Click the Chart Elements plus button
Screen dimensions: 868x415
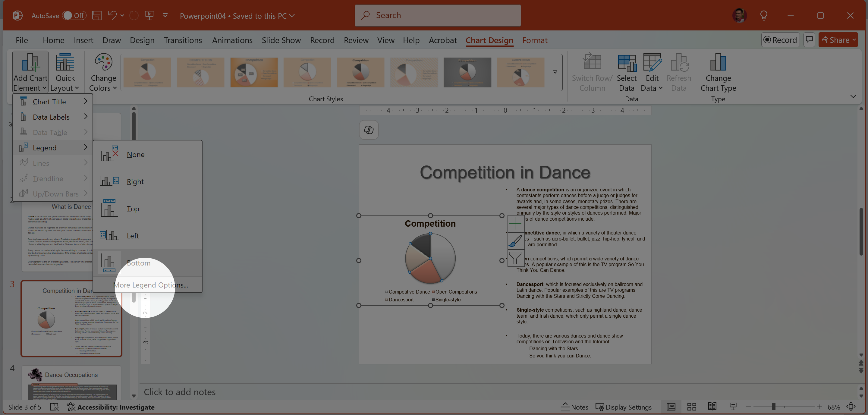click(515, 223)
